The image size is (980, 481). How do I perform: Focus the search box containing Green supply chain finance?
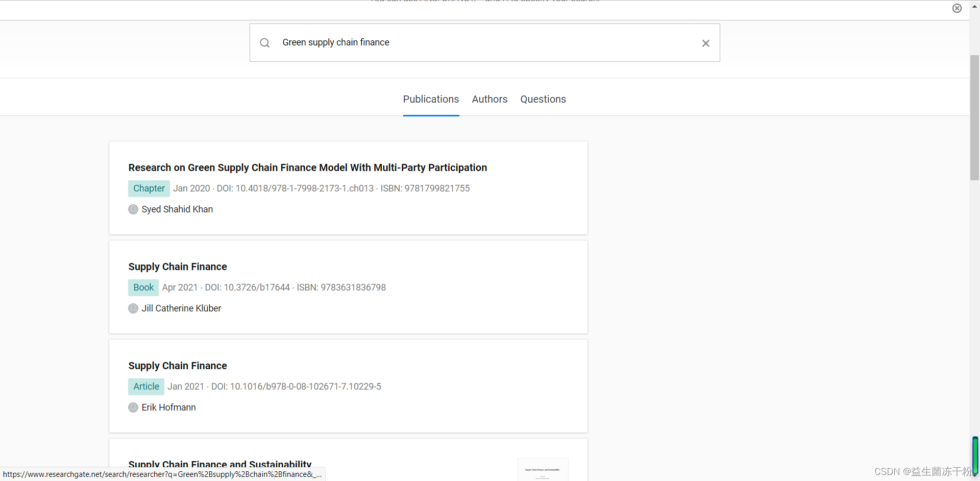click(x=484, y=43)
